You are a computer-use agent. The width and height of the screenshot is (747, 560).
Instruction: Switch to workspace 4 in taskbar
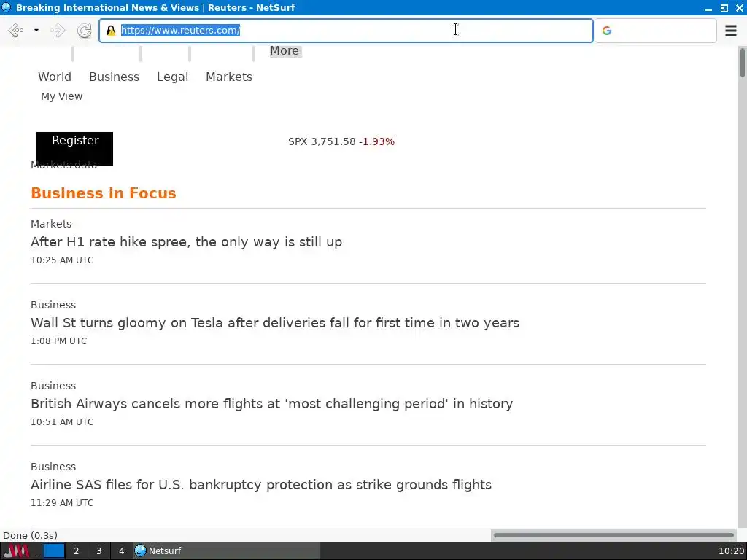click(122, 551)
